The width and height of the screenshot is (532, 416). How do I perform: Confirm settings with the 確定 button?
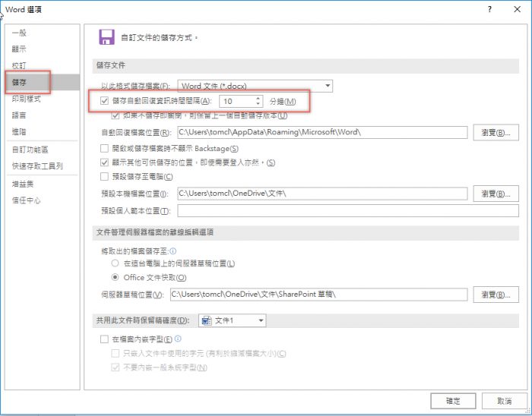coord(453,401)
